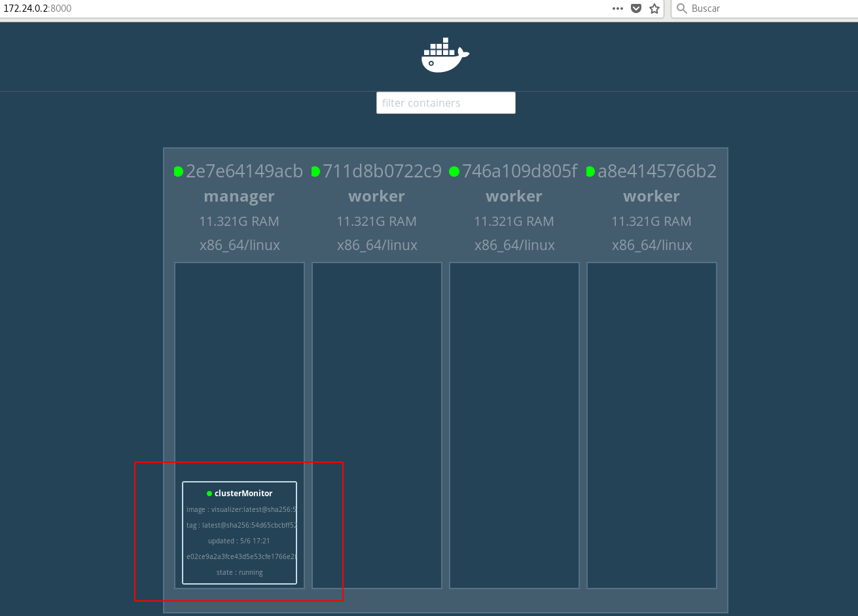The height and width of the screenshot is (616, 858).
Task: Click the Docker whale logo
Action: (x=445, y=55)
